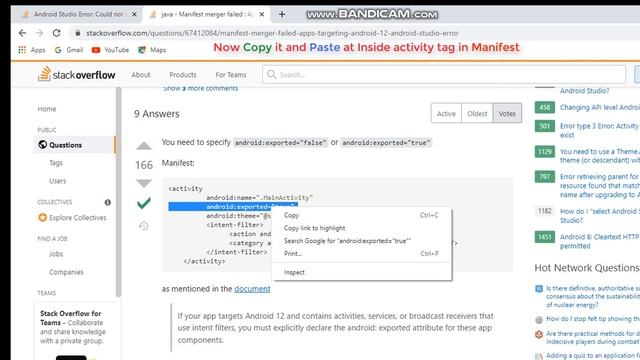Open related 'Error retrieving parent for' question
The height and width of the screenshot is (360, 640).
click(x=600, y=185)
